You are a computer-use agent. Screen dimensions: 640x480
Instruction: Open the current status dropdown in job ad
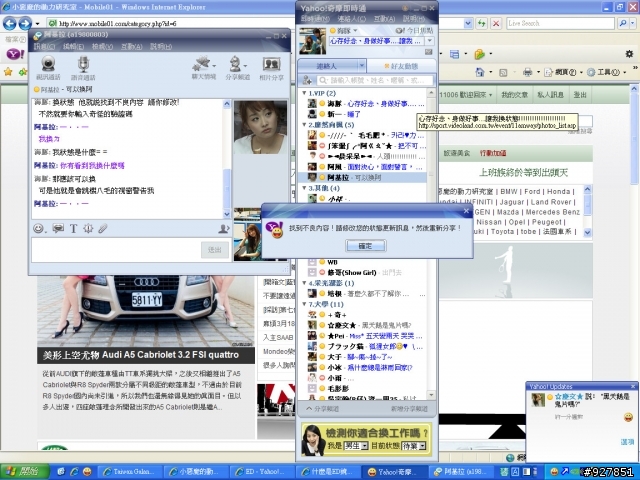422,446
